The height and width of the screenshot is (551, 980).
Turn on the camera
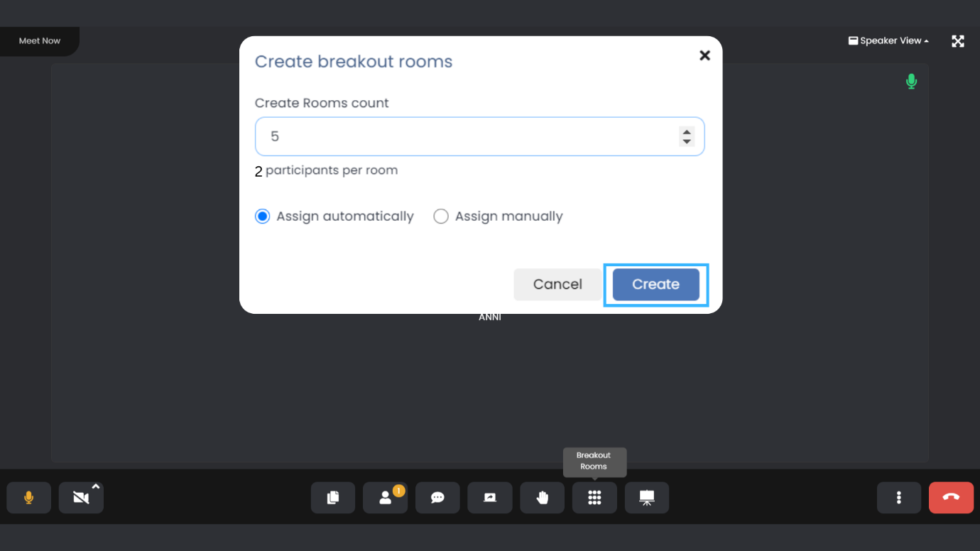tap(80, 498)
